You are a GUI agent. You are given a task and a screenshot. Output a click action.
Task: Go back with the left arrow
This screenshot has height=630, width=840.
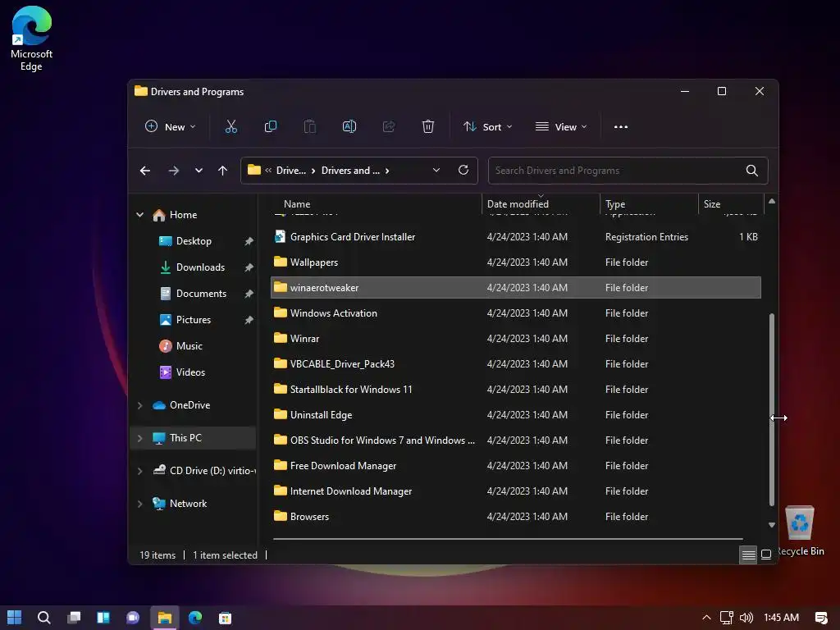tap(145, 171)
